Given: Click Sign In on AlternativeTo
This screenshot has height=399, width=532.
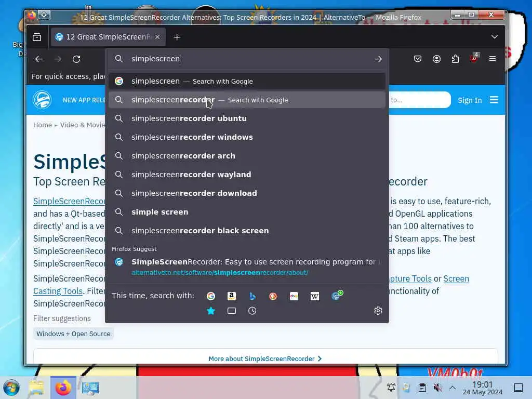Looking at the screenshot, I should [x=470, y=100].
